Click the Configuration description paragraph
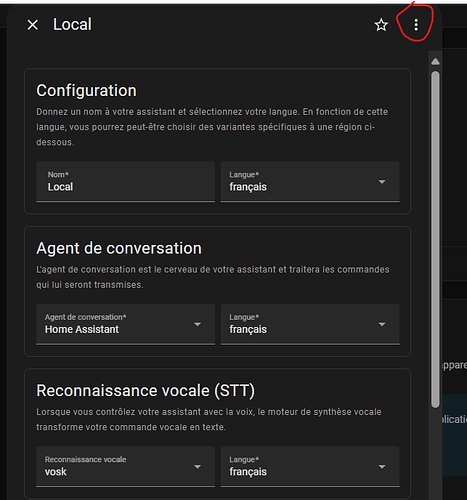Screen dimensions: 467x500 pos(212,127)
